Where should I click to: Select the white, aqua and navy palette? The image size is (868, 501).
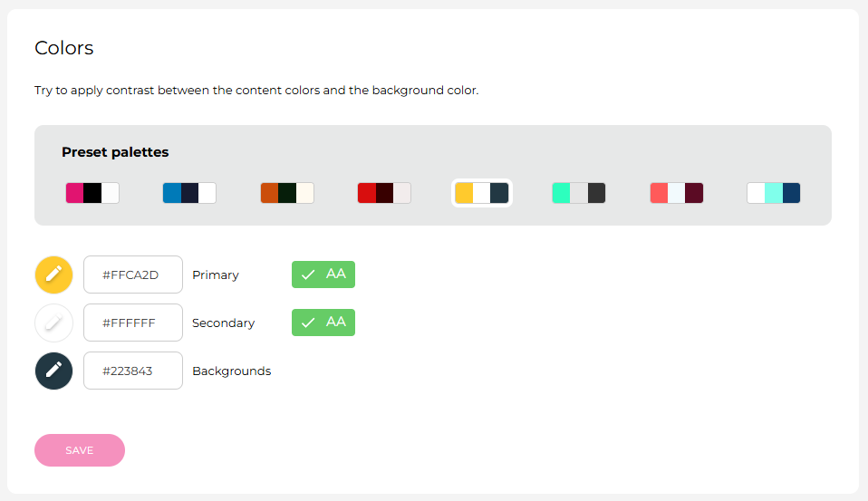pyautogui.click(x=774, y=193)
